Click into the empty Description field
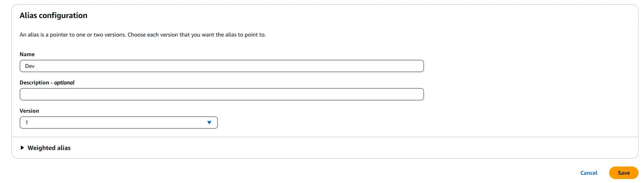Viewport: 644px width, 183px height. (x=221, y=94)
